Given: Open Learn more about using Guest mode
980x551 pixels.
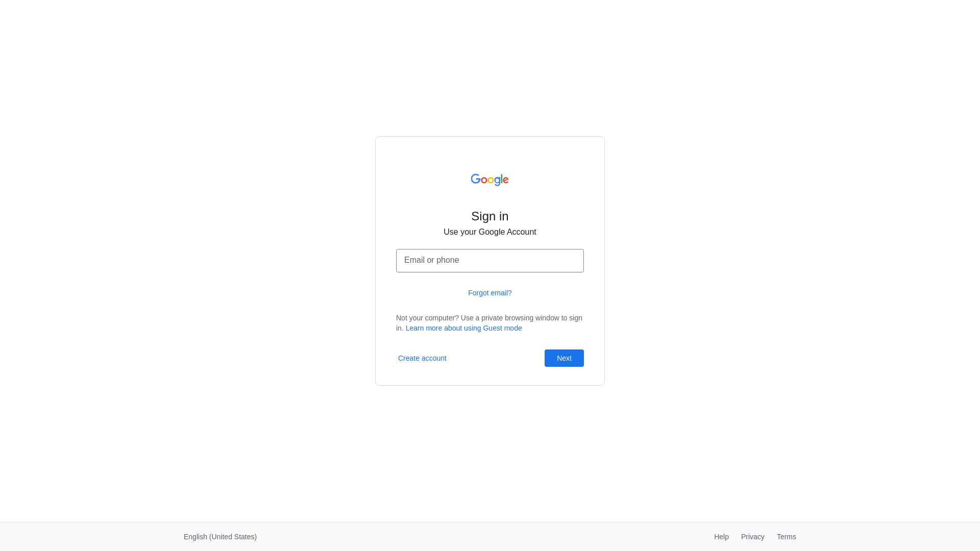Looking at the screenshot, I should pyautogui.click(x=463, y=328).
